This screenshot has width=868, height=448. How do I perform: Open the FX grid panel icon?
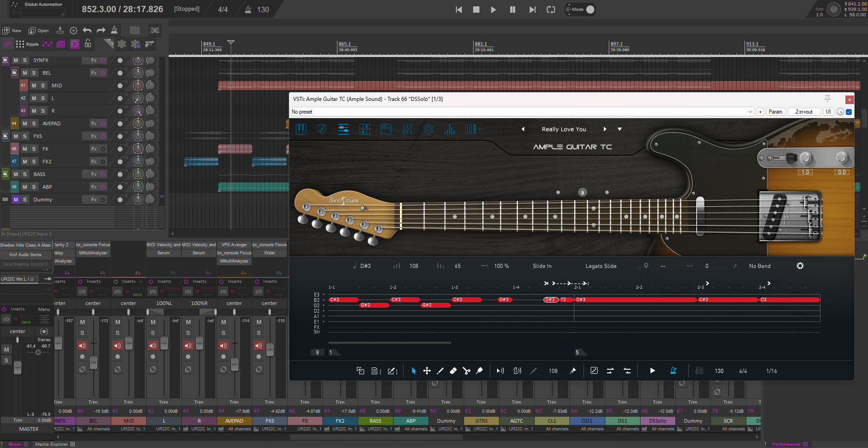coord(365,129)
